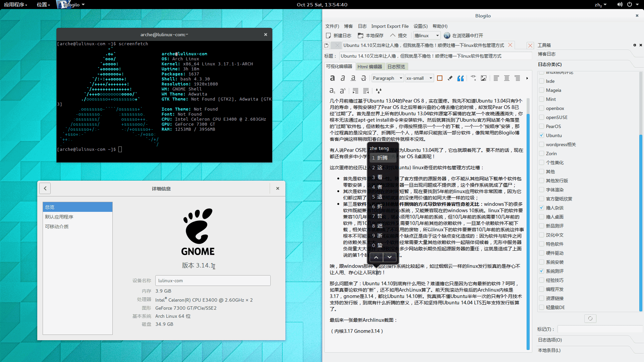Open the Import Export File menu
This screenshot has width=644, height=362.
(390, 26)
